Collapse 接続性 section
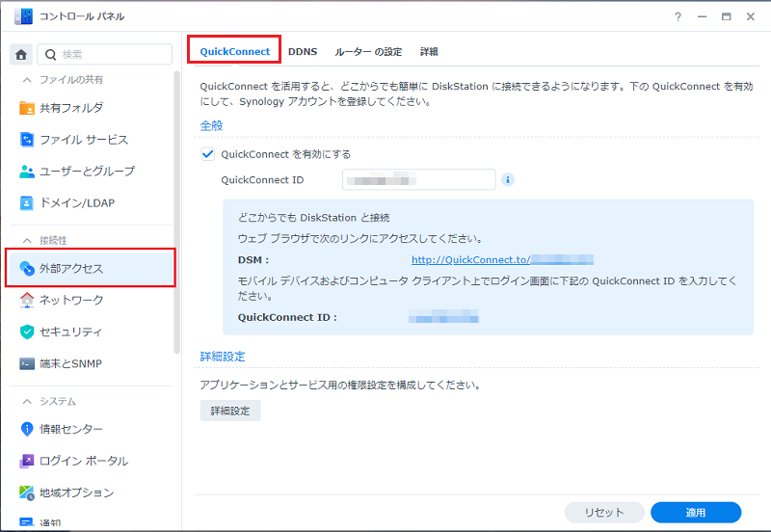771x532 pixels. pos(27,240)
